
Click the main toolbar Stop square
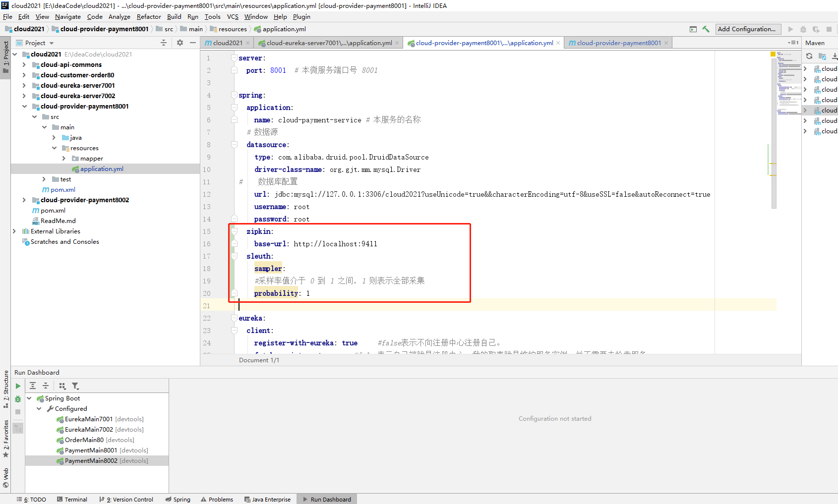pos(829,29)
